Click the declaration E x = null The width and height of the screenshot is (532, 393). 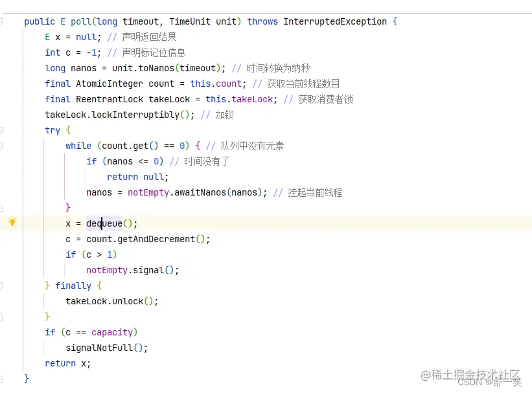(x=73, y=38)
